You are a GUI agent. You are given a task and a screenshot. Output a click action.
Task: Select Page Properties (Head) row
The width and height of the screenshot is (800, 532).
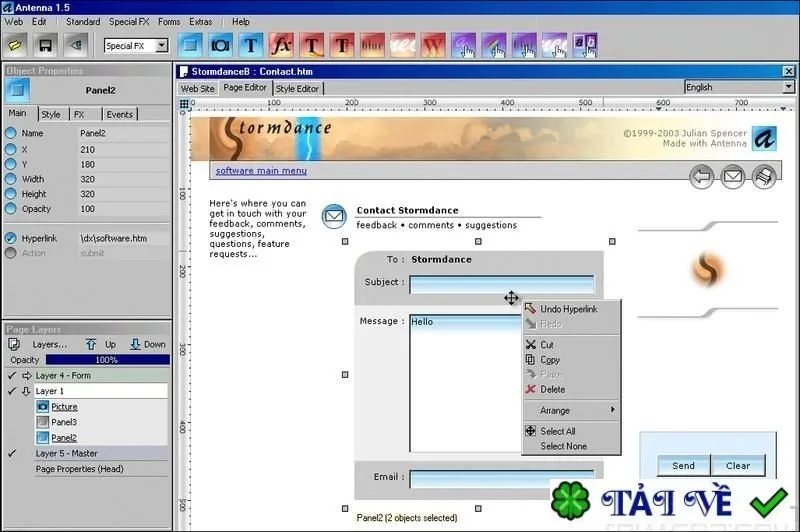101,469
